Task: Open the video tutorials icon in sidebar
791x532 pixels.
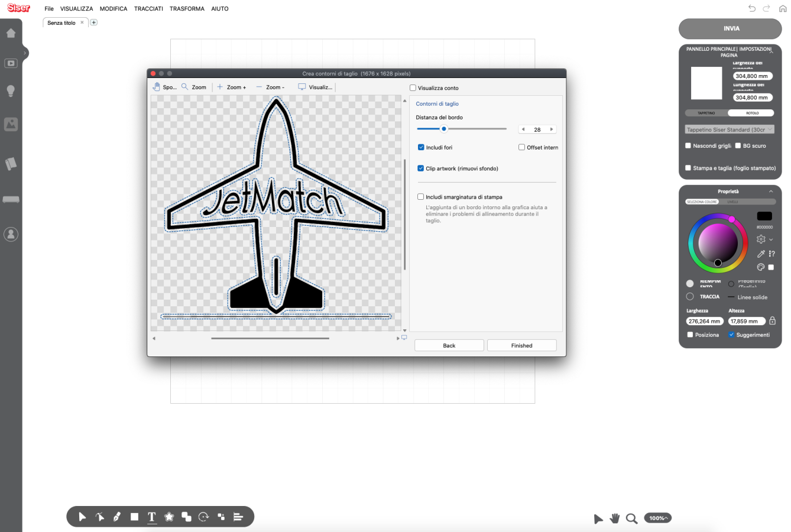Action: [11, 63]
